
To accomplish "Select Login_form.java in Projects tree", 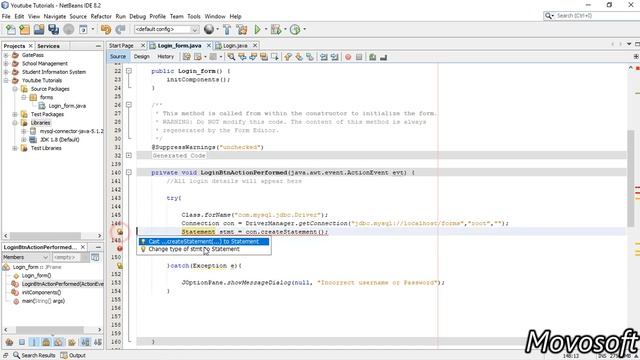I will point(67,106).
